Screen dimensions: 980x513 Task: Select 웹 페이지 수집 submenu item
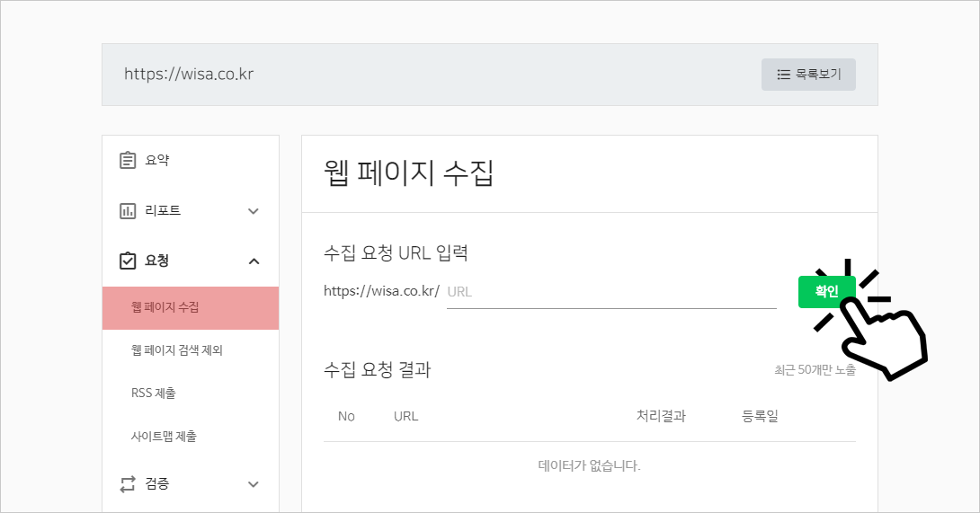(x=191, y=307)
